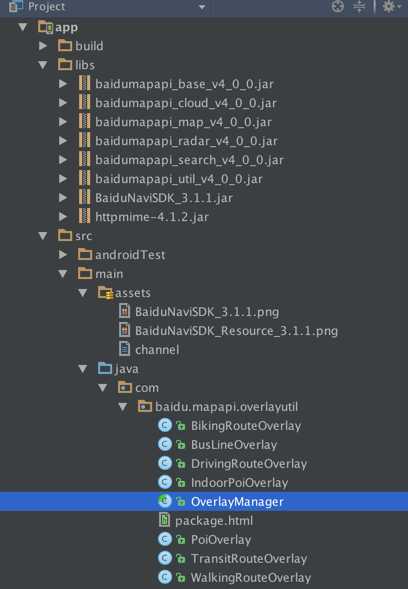Collapse the assets folder arrow

click(83, 293)
